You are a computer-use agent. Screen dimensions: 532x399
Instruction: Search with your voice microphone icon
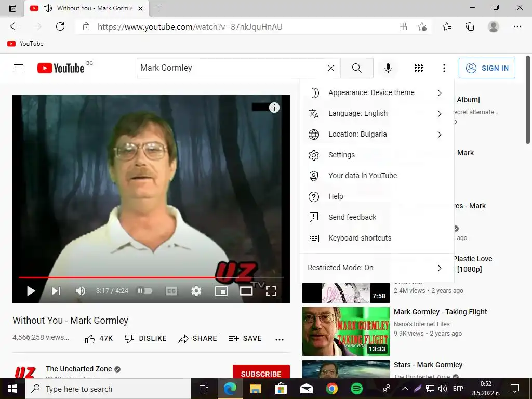[x=388, y=68]
